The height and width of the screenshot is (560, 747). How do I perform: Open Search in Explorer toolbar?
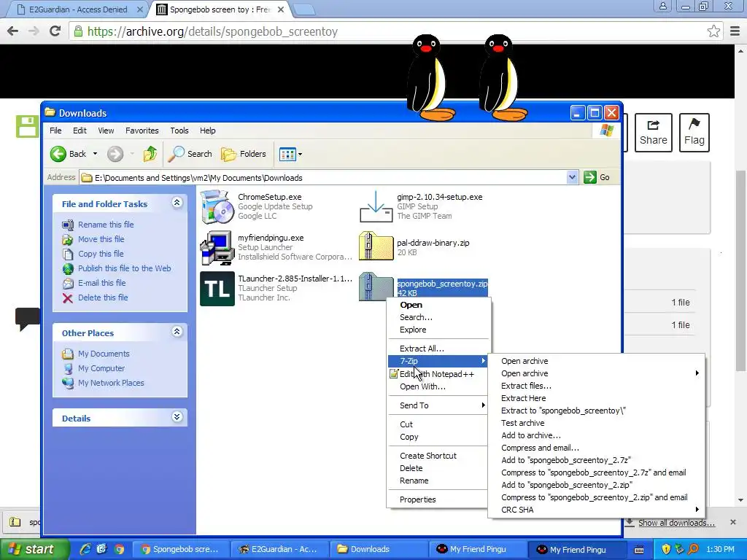[190, 154]
